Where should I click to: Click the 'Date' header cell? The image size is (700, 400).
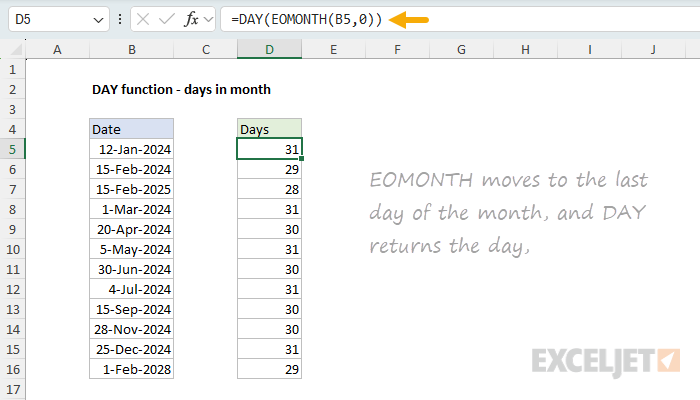click(132, 129)
